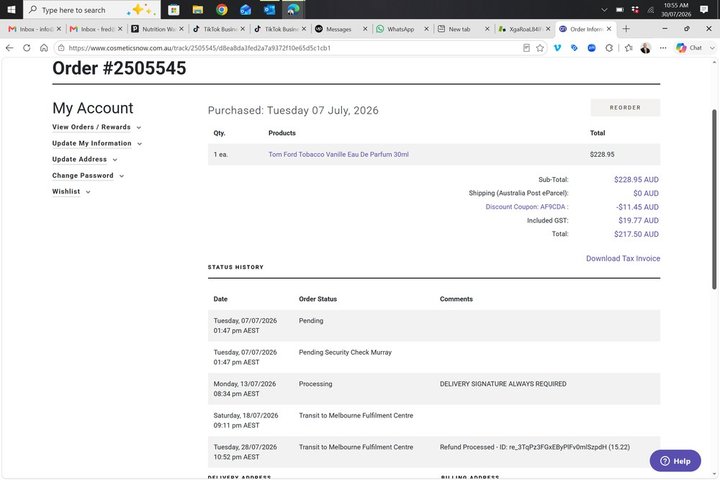Expand the Update Address menu
Screen dimensions: 720x480
tap(84, 159)
